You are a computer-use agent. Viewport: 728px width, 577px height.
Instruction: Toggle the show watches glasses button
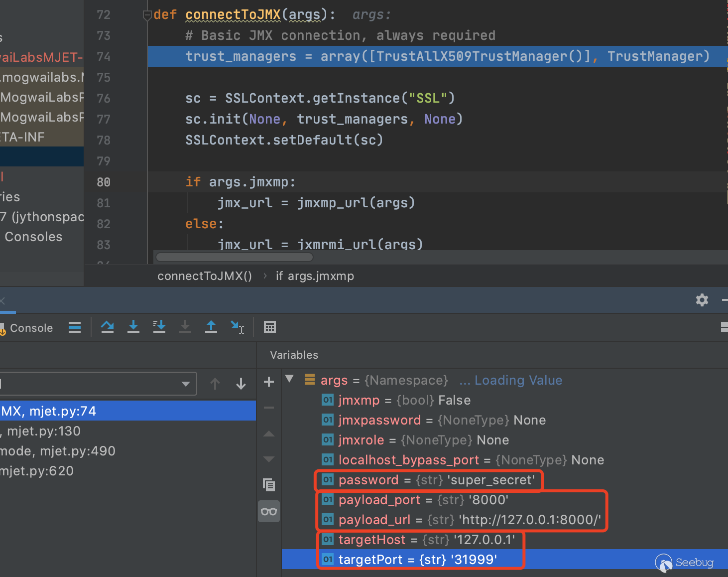pyautogui.click(x=269, y=512)
